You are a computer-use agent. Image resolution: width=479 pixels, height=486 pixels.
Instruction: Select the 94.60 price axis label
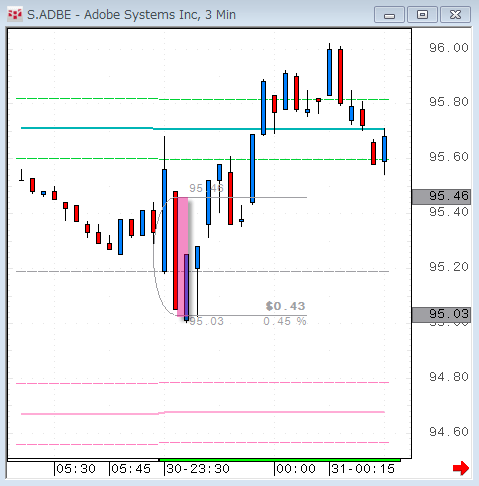449,432
